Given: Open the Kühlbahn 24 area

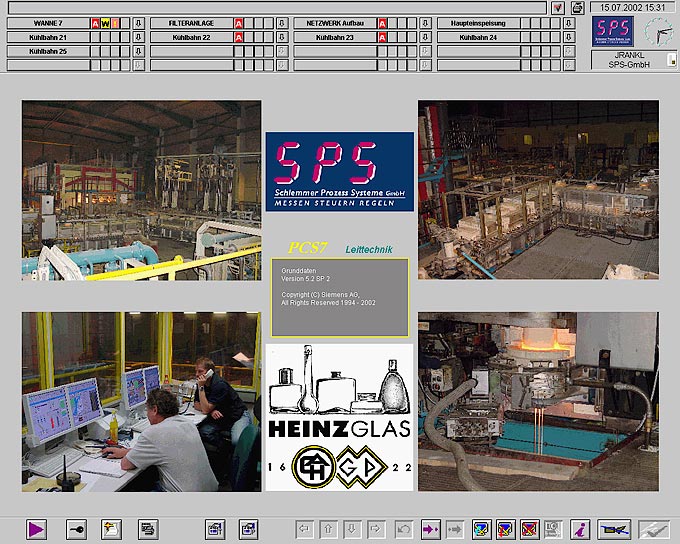Looking at the screenshot, I should point(479,37).
